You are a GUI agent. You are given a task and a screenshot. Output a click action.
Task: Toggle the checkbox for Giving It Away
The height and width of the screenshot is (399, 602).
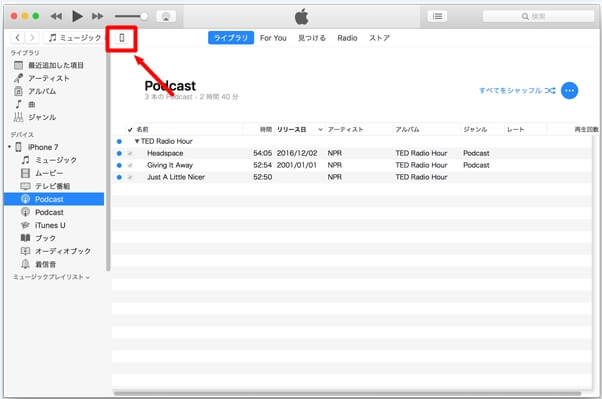[x=130, y=166]
